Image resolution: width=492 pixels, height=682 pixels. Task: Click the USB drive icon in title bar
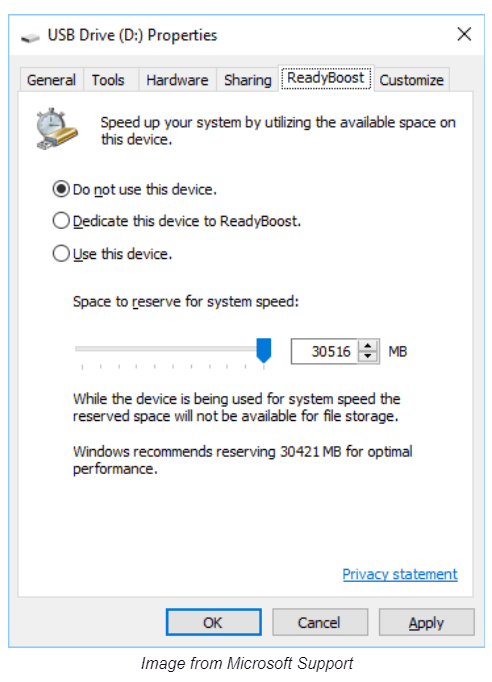(x=30, y=38)
